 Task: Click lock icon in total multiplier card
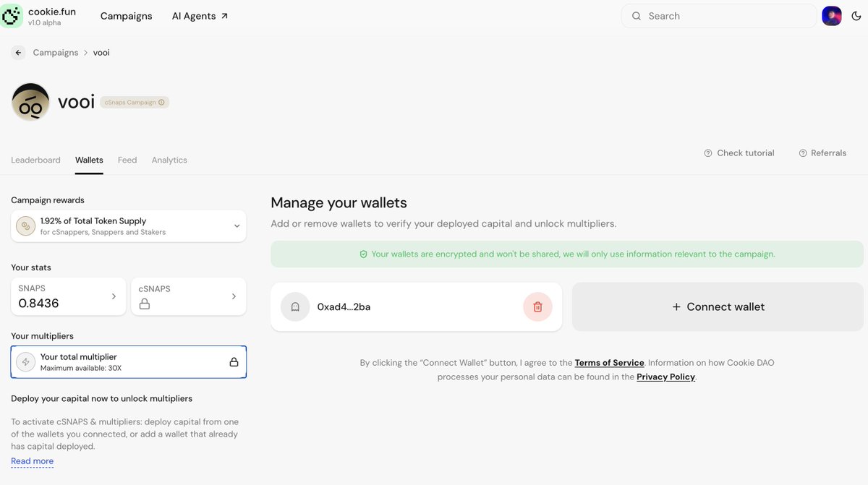pos(234,362)
